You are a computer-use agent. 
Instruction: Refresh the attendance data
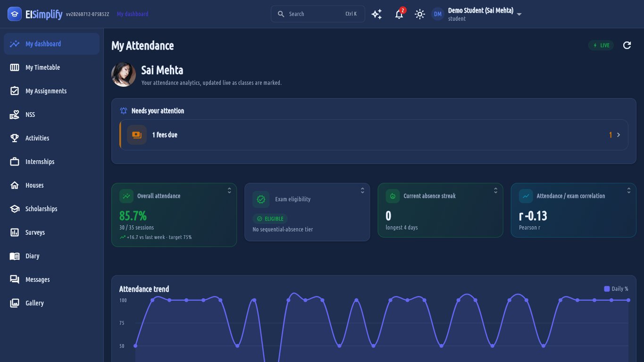(x=627, y=45)
